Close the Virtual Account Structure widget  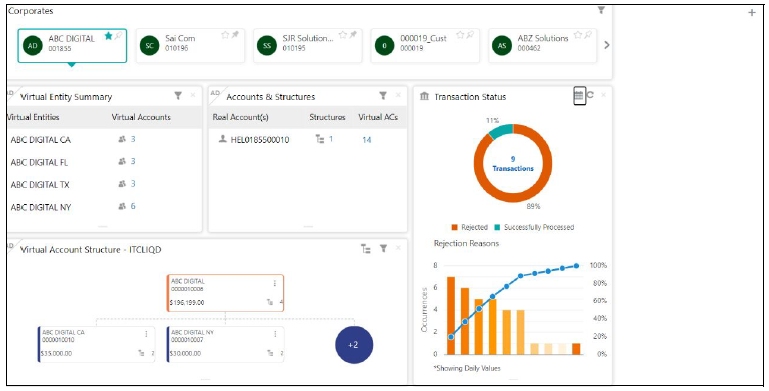pyautogui.click(x=398, y=248)
